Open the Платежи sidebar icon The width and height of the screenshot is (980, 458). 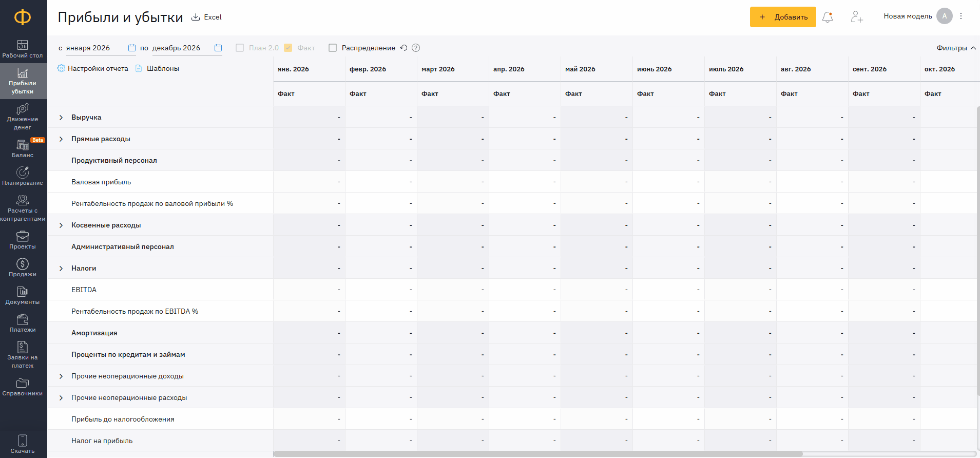click(x=23, y=319)
